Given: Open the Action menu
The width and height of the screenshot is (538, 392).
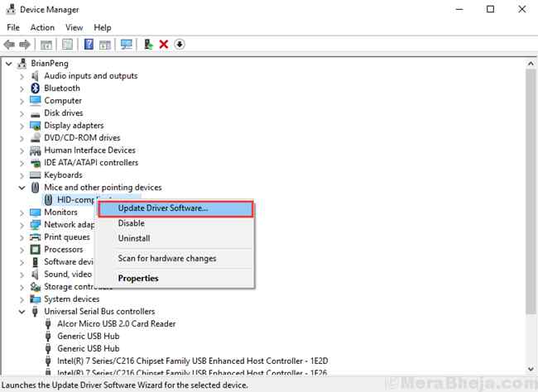Looking at the screenshot, I should tap(42, 27).
